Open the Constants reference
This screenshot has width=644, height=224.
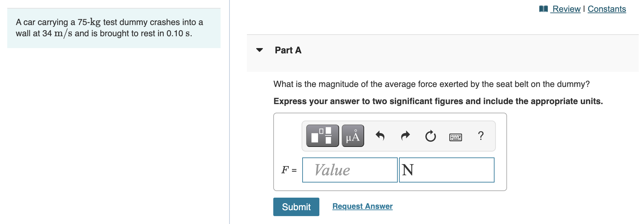click(x=607, y=9)
